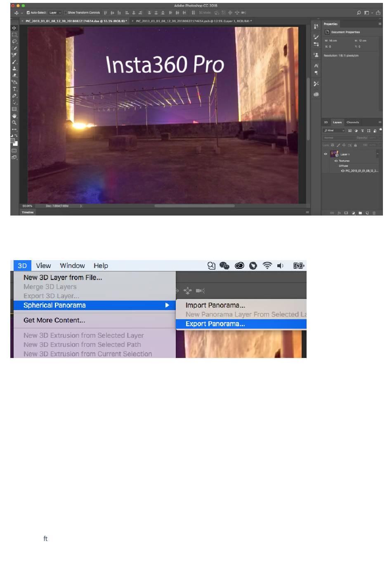Add a layer mask icon
This screenshot has height=569, width=392.
346,213
